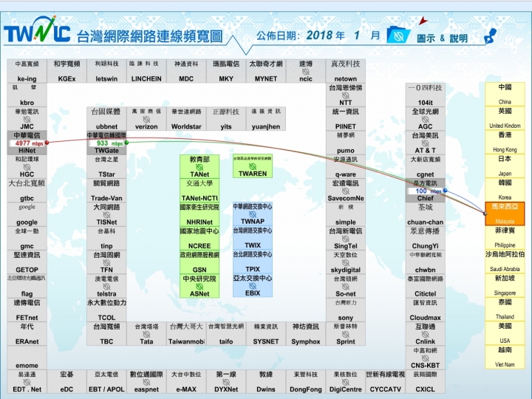Select the TPIX exchange cell
Viewport: 532px width, 399px height.
(253, 262)
